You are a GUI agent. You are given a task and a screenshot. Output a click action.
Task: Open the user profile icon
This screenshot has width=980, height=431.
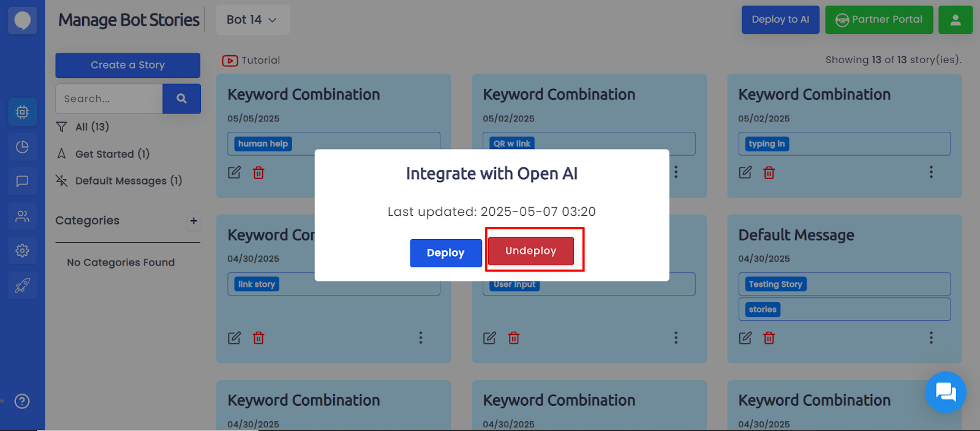(x=956, y=20)
